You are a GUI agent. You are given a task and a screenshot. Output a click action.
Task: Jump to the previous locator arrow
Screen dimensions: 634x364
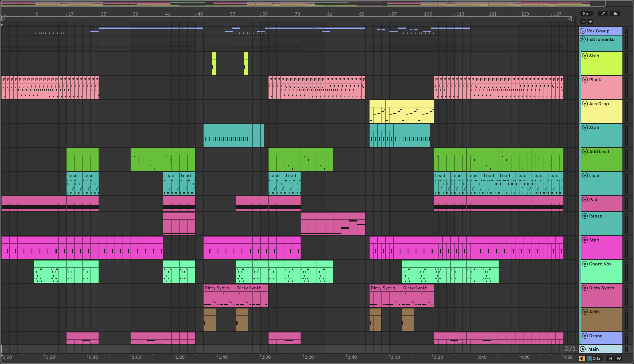click(x=583, y=22)
